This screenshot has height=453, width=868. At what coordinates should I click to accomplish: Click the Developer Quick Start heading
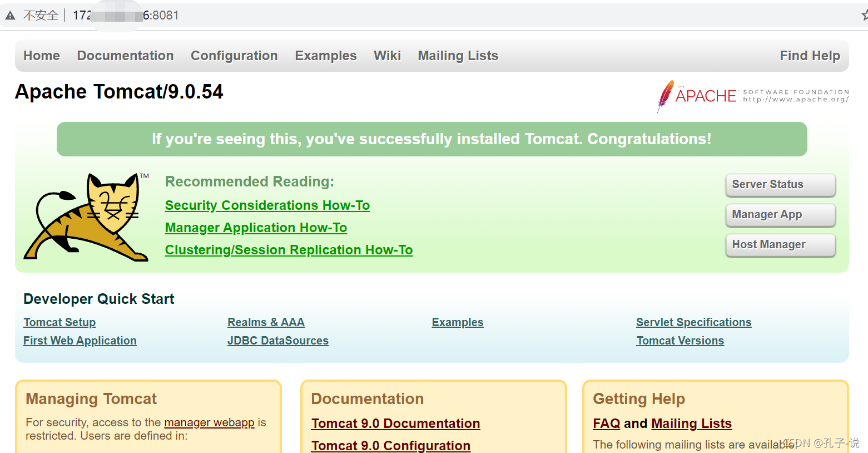point(99,299)
